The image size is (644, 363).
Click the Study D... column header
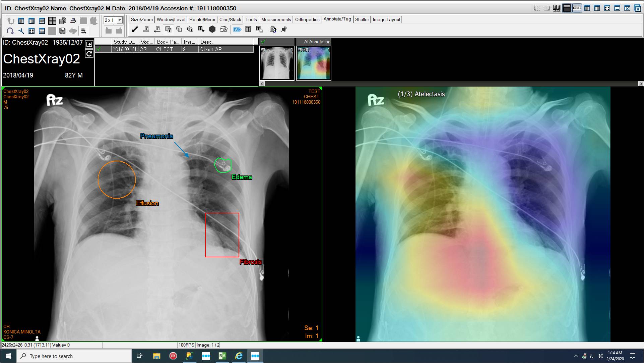click(x=124, y=42)
